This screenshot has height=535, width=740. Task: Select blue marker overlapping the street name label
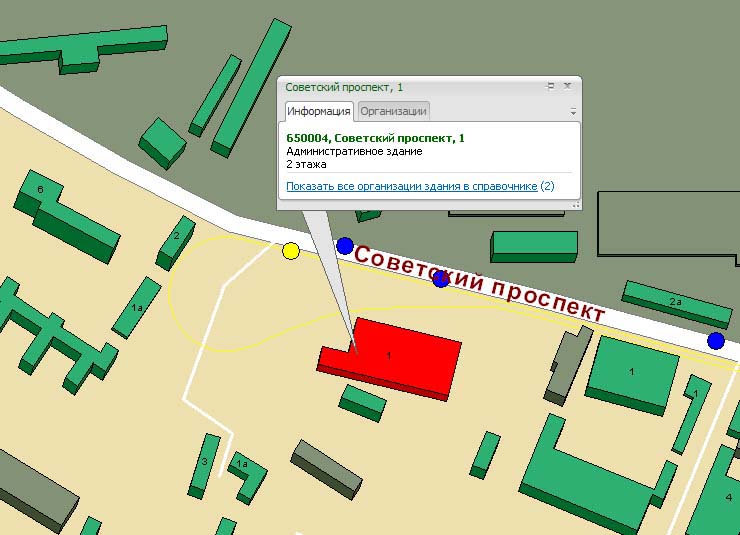click(440, 279)
